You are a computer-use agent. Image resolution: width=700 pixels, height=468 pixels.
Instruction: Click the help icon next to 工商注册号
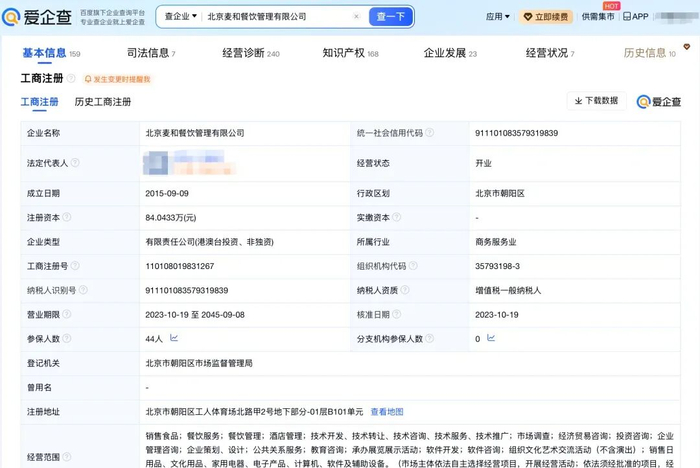click(x=75, y=266)
